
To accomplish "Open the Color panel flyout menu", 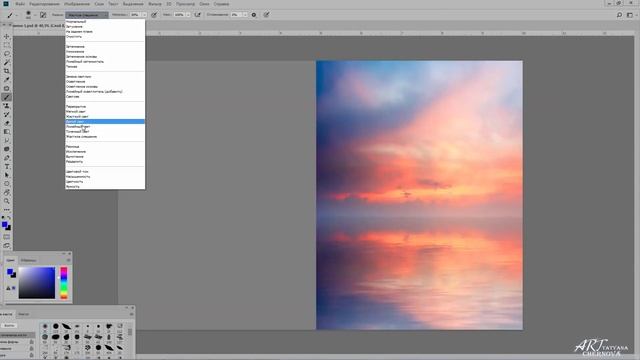I will tap(68, 260).
